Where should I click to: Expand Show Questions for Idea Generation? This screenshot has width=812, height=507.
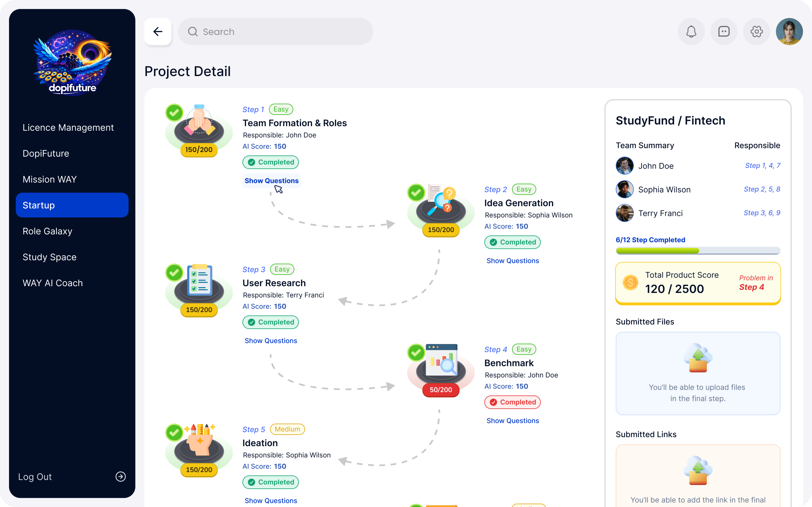[512, 261]
